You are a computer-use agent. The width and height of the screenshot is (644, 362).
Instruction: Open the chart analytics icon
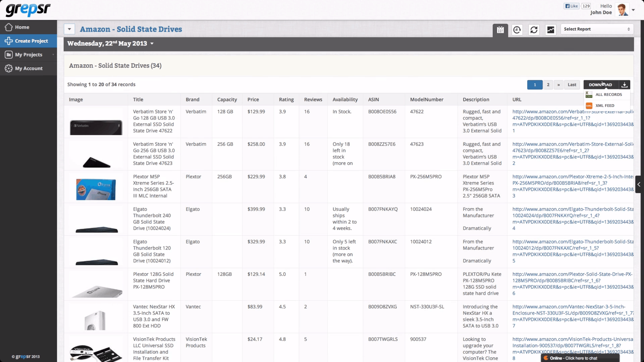[x=551, y=30]
